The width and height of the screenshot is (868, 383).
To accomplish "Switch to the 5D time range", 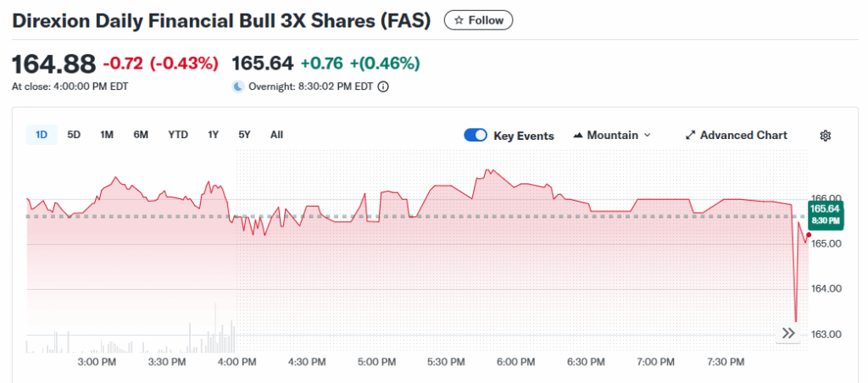I will tap(74, 135).
